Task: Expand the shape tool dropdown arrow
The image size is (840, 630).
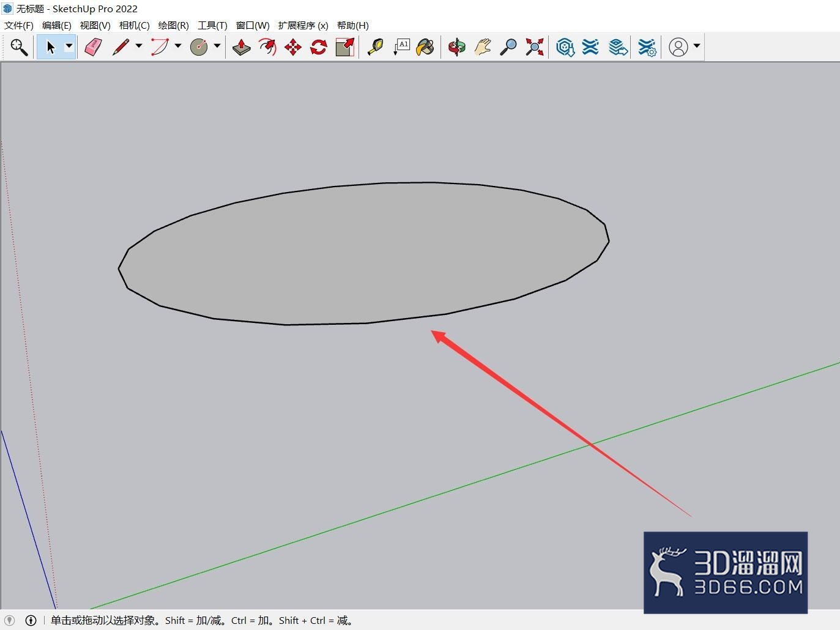Action: [x=217, y=46]
